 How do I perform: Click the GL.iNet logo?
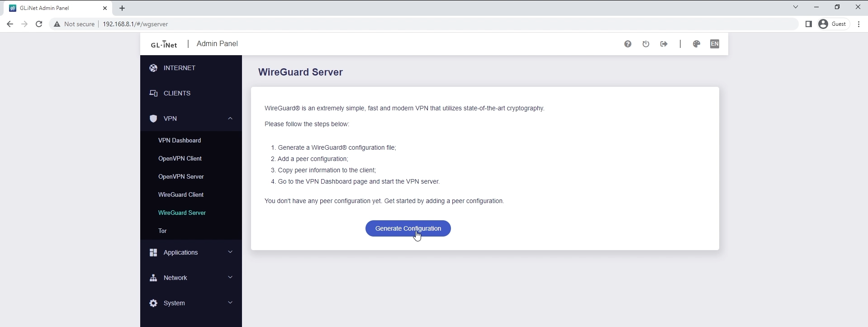click(164, 44)
